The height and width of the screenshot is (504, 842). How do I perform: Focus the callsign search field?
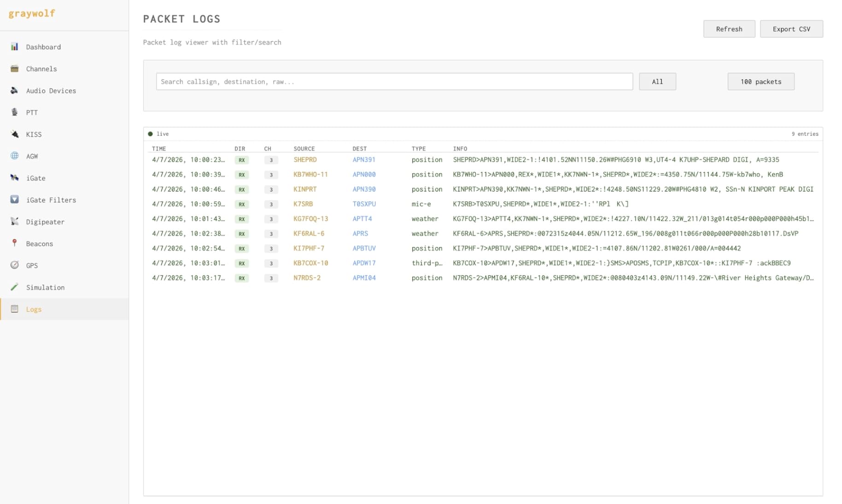coord(394,82)
